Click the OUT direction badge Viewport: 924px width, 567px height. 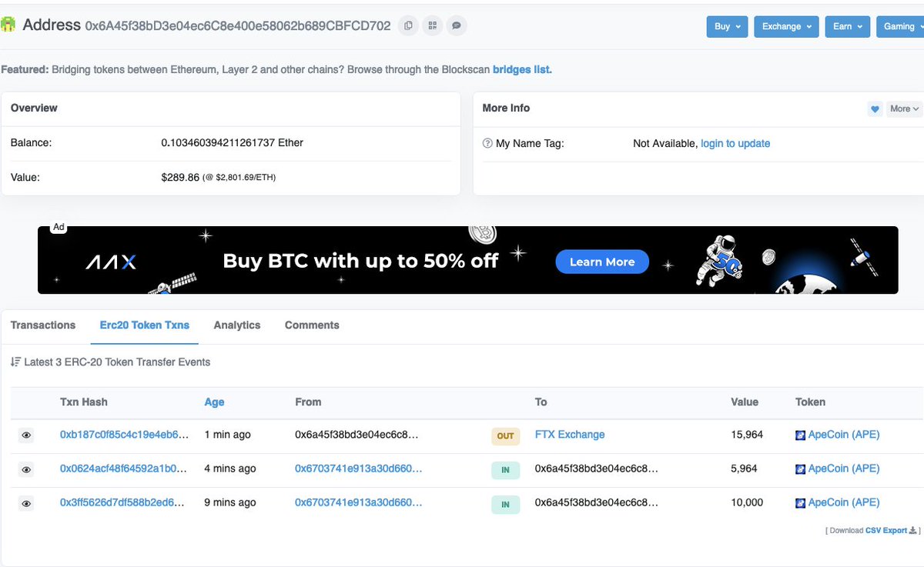click(505, 436)
